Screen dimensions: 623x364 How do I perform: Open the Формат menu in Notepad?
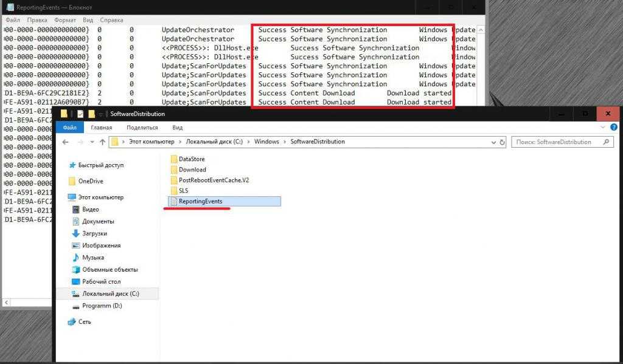tap(65, 20)
